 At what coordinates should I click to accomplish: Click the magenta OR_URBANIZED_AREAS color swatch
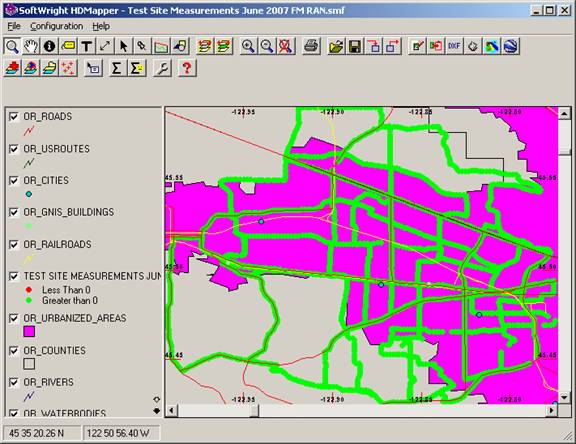click(29, 332)
